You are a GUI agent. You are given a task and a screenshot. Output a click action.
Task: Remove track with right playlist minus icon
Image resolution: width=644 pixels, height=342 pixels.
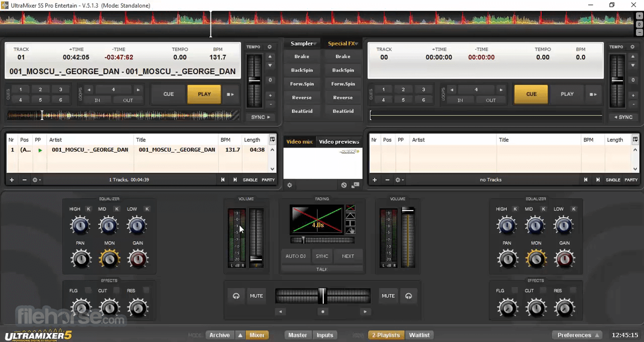click(387, 180)
